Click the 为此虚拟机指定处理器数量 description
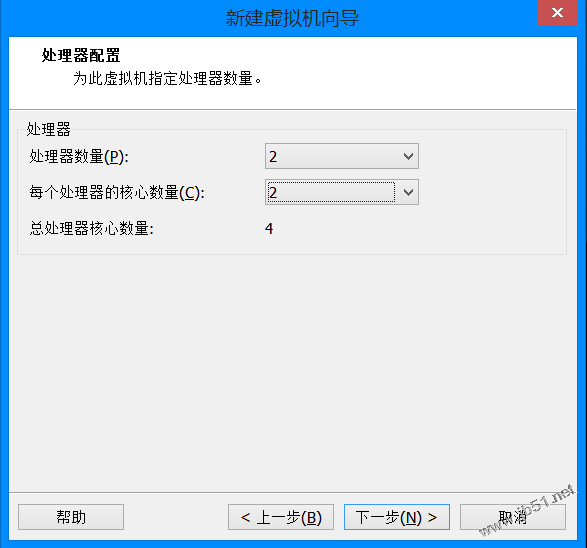Image resolution: width=587 pixels, height=548 pixels. (x=167, y=79)
